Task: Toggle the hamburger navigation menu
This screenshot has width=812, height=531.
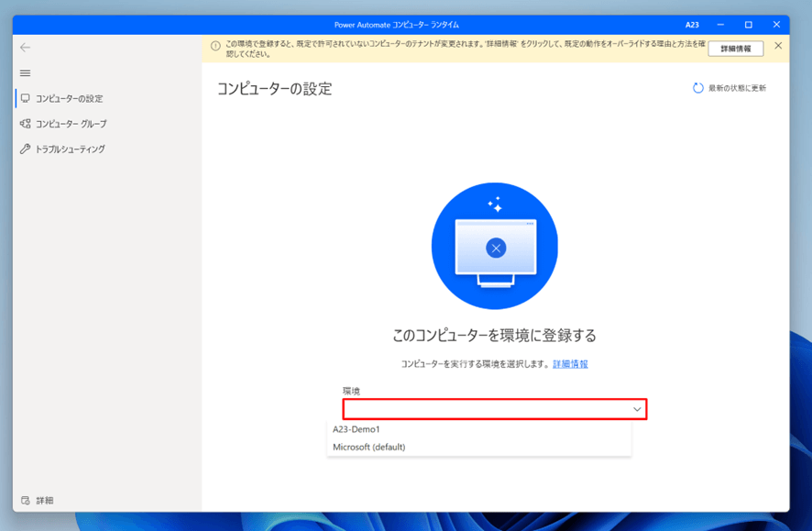Action: (25, 73)
